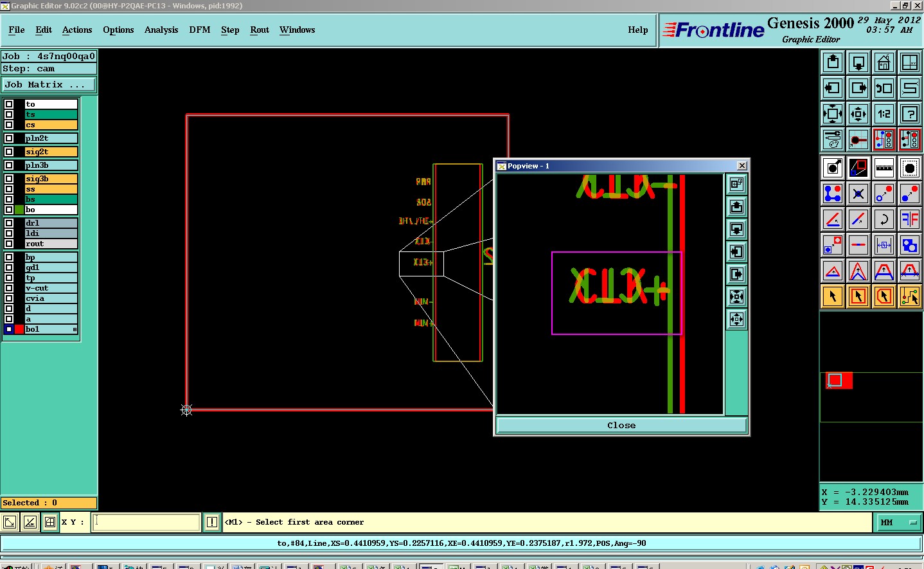Click the ruler measurement tool icon
The image size is (924, 569).
(x=884, y=168)
